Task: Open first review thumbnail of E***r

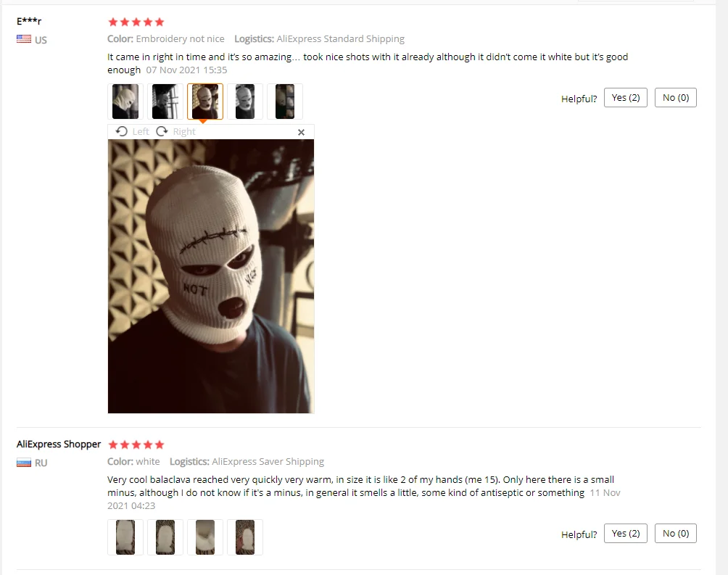Action: (125, 102)
